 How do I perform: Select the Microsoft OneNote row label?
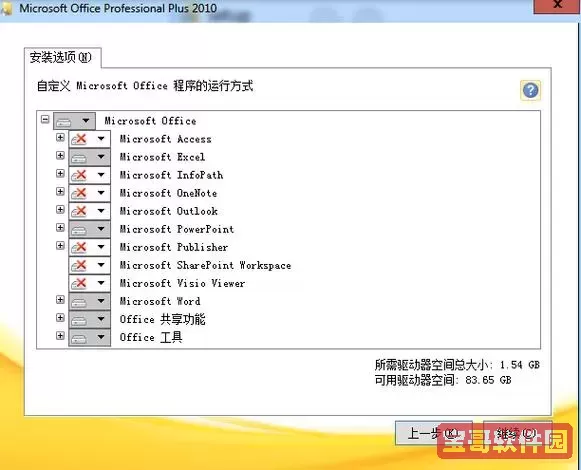coord(168,193)
